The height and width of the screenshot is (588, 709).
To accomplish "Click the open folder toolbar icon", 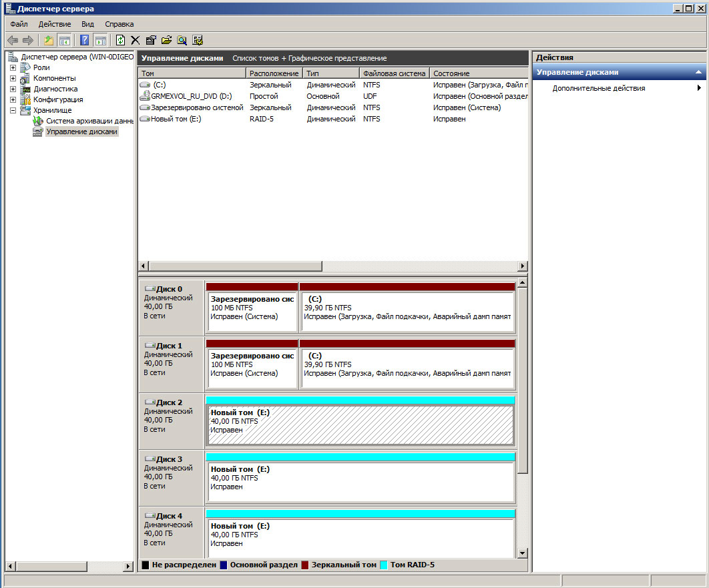I will [x=166, y=40].
